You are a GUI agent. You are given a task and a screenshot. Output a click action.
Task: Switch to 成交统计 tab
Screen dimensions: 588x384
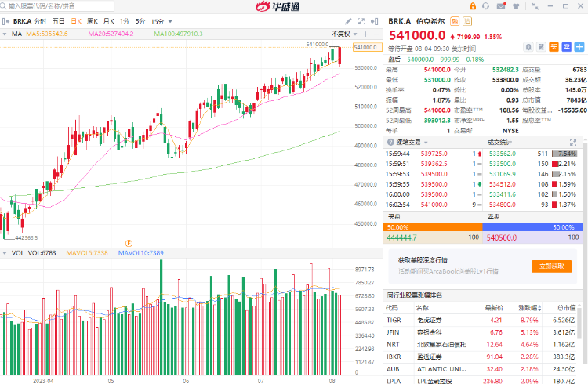(499, 143)
